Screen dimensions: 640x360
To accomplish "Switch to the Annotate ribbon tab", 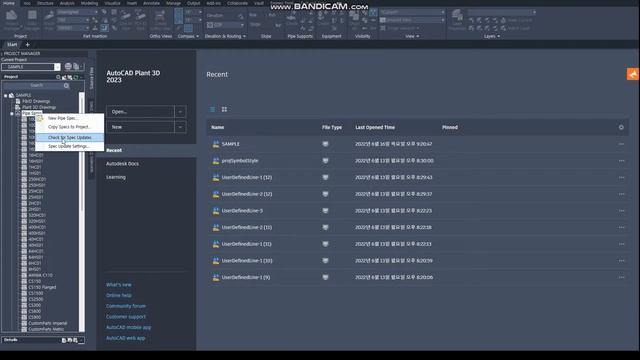I will coord(151,3).
